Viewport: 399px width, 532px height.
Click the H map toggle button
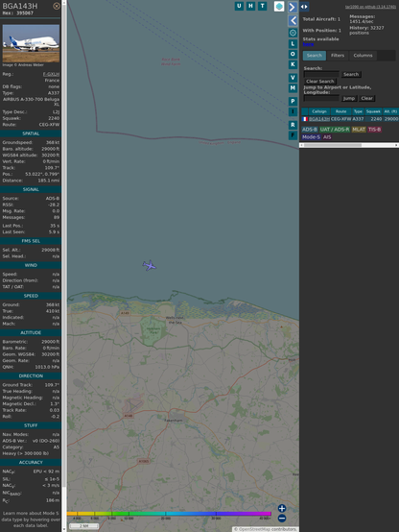(x=251, y=6)
